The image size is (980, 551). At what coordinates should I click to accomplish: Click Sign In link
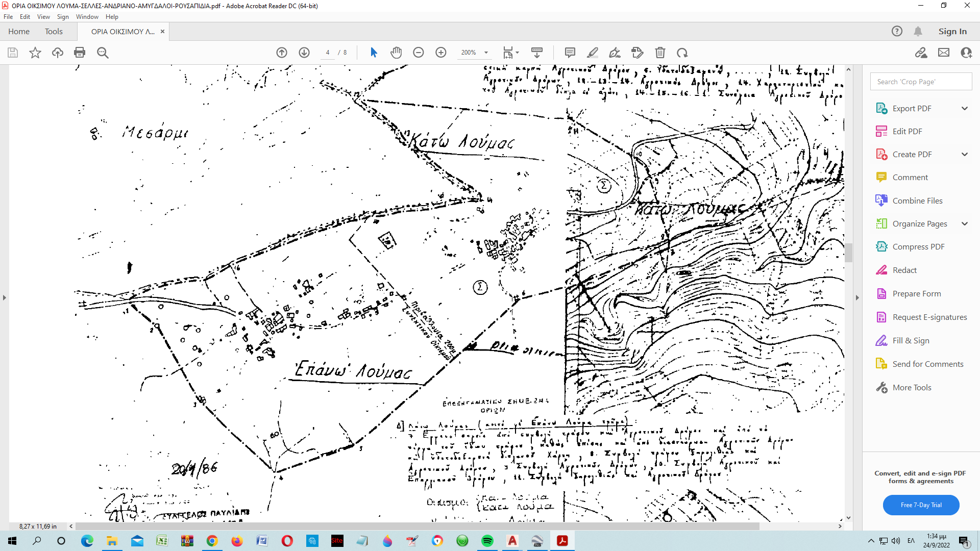[x=952, y=32]
